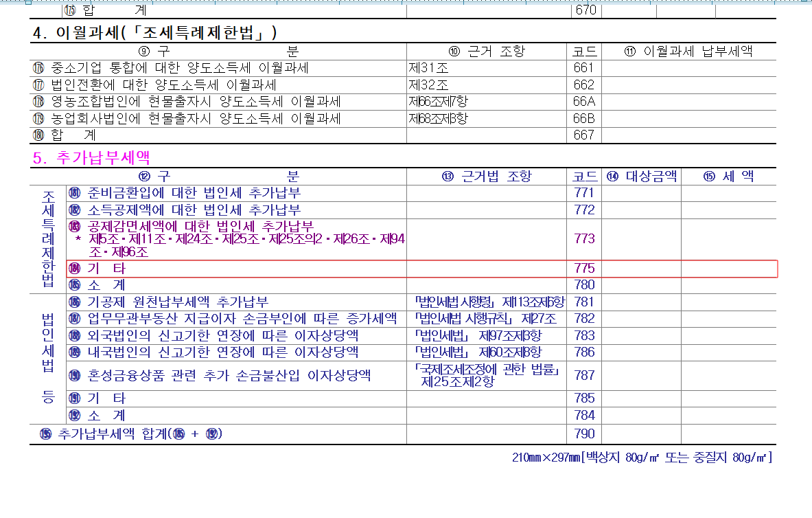Image resolution: width=812 pixels, height=518 pixels.
Task: Select row text '중소기업 통합에 대한 양도소득세 이월과세'
Action: pyautogui.click(x=180, y=68)
